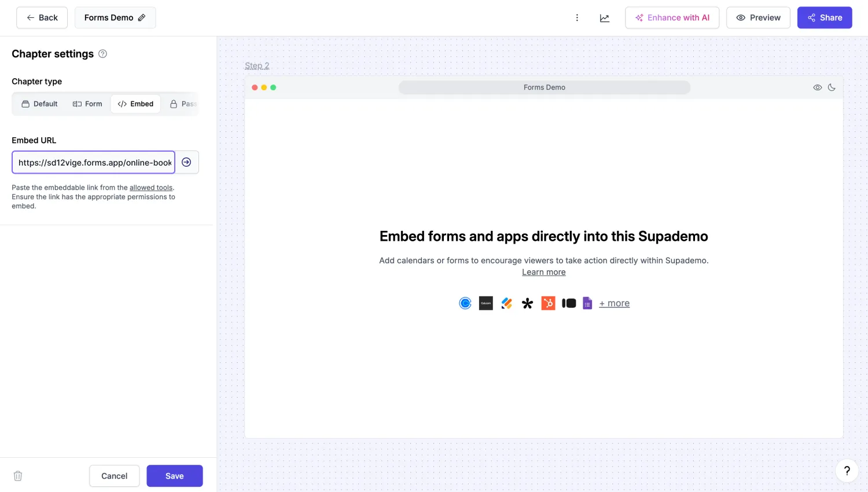
Task: Click the Jotform embed icon
Action: point(506,303)
